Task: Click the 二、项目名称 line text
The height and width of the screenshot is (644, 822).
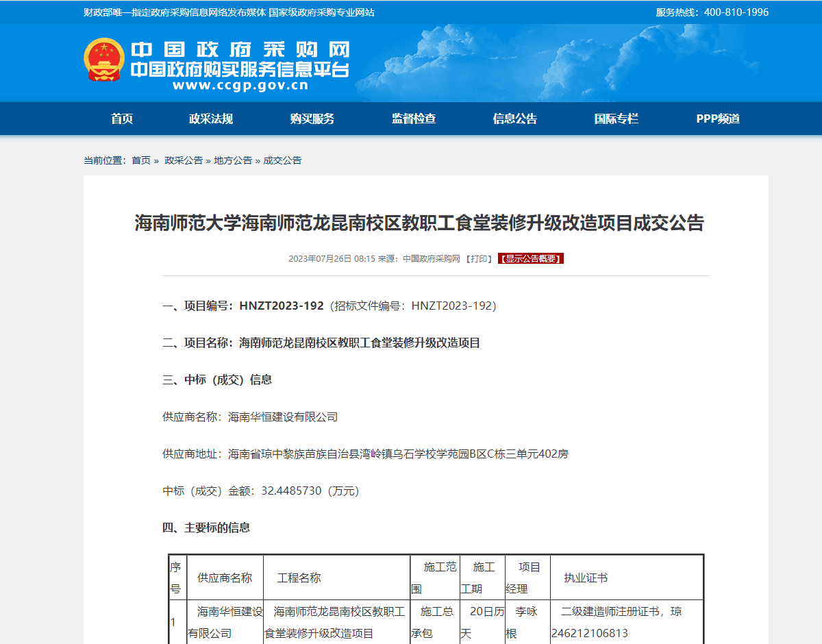Action: (x=321, y=343)
